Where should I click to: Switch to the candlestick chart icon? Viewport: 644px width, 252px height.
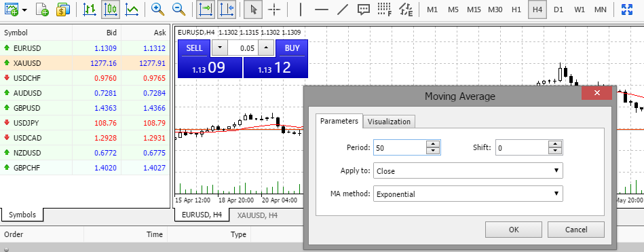[x=110, y=10]
